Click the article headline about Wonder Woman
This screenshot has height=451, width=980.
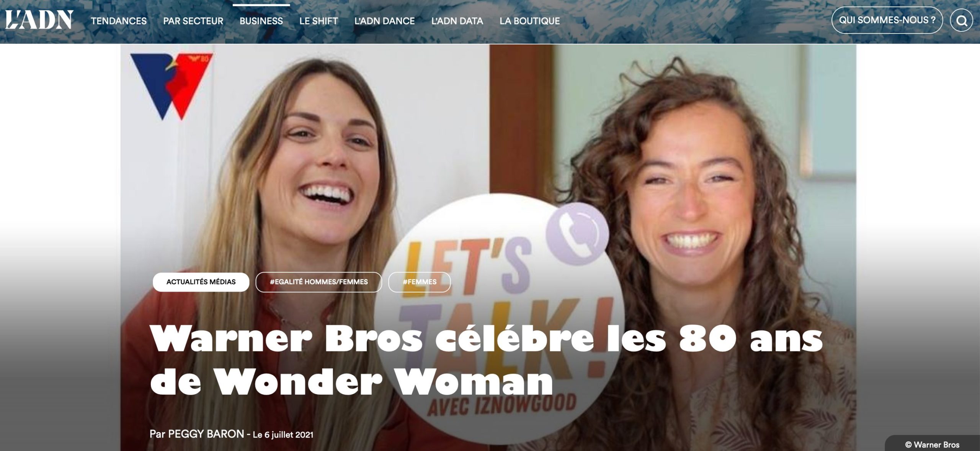(x=486, y=360)
